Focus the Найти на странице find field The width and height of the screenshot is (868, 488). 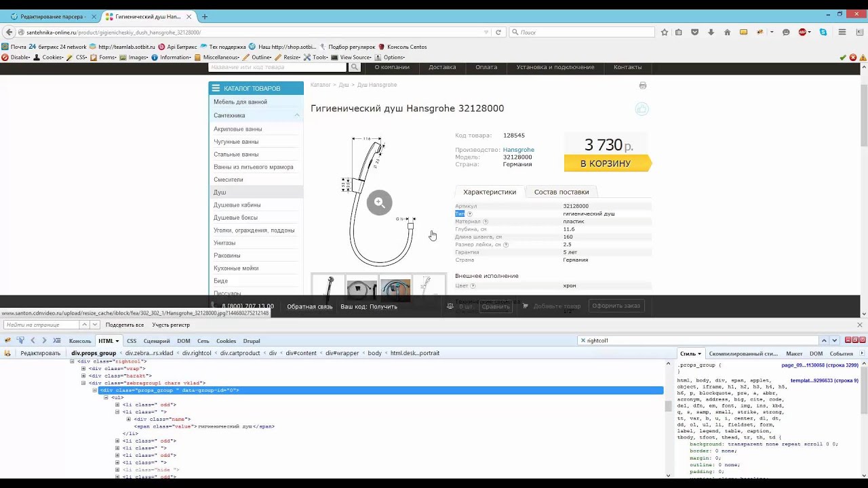tap(43, 325)
